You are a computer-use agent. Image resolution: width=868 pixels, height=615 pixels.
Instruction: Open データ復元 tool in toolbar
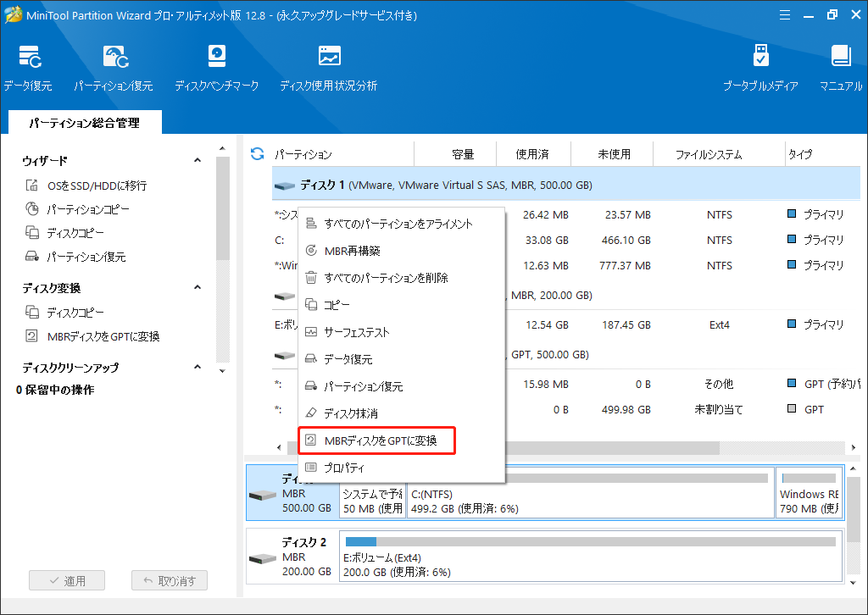pos(27,68)
